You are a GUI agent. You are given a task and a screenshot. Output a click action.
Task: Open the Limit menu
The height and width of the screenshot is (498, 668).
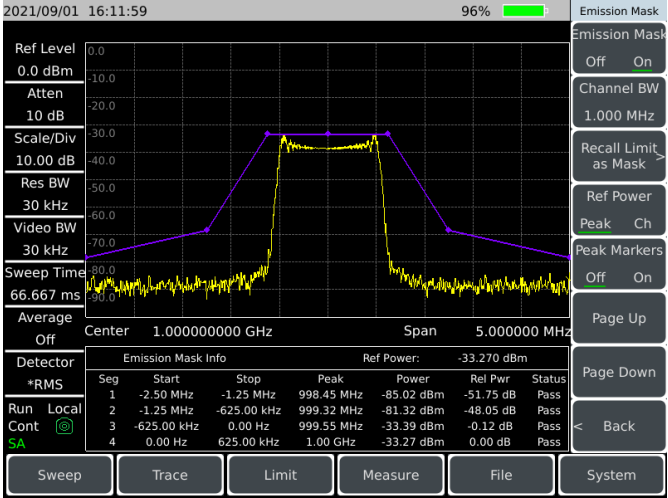280,475
